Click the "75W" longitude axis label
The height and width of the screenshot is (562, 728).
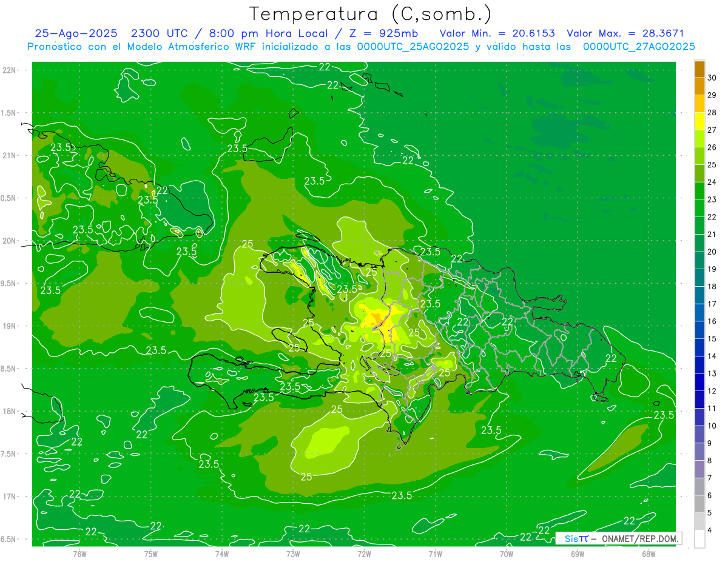pos(151,554)
